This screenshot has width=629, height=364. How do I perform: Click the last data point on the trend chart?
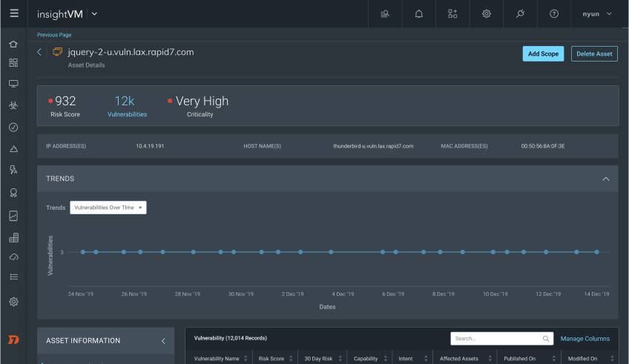pos(597,252)
